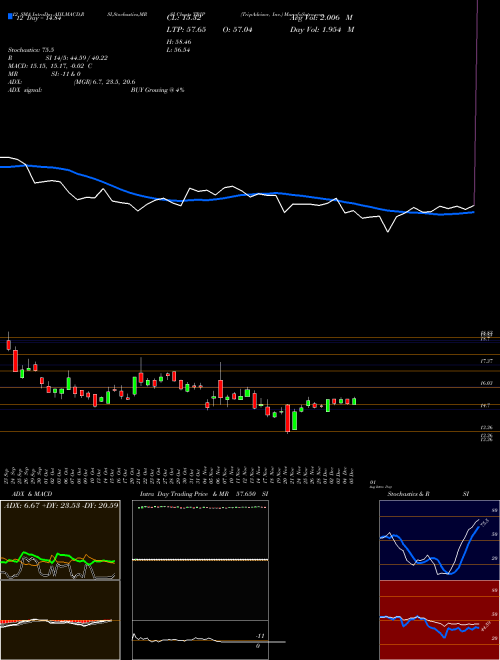500x660 pixels.
Task: Click the 'Stochastics: 73.5' line
Action: [32, 50]
